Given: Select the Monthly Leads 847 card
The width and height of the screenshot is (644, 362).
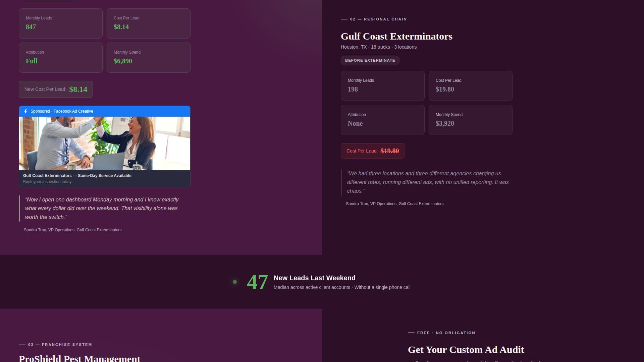Looking at the screenshot, I should [61, 23].
